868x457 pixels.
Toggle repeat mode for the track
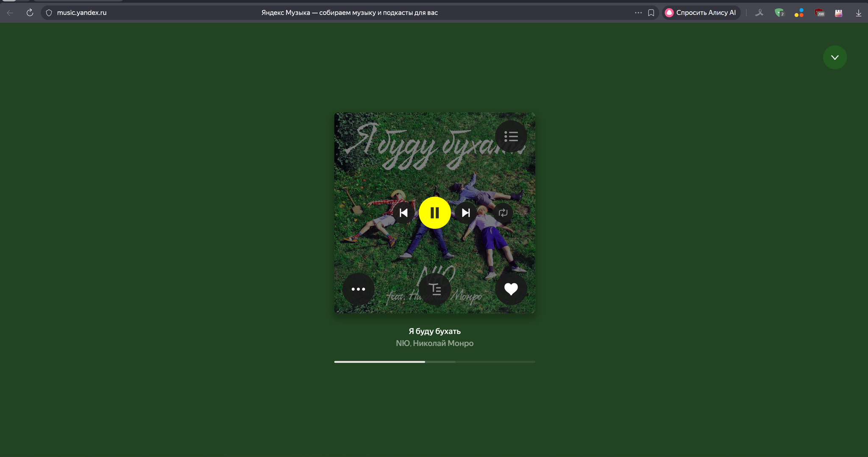tap(503, 213)
